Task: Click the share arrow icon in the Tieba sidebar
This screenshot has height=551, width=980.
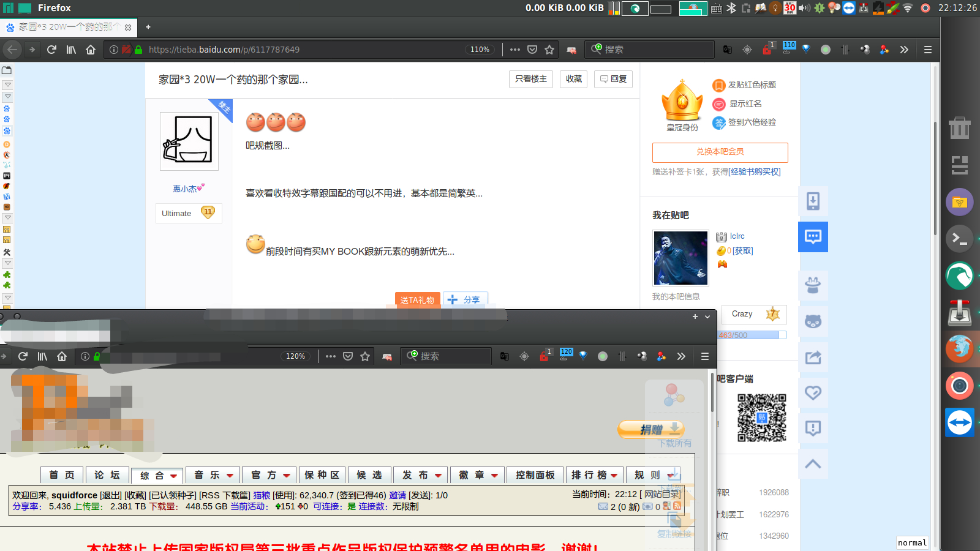Action: (813, 358)
